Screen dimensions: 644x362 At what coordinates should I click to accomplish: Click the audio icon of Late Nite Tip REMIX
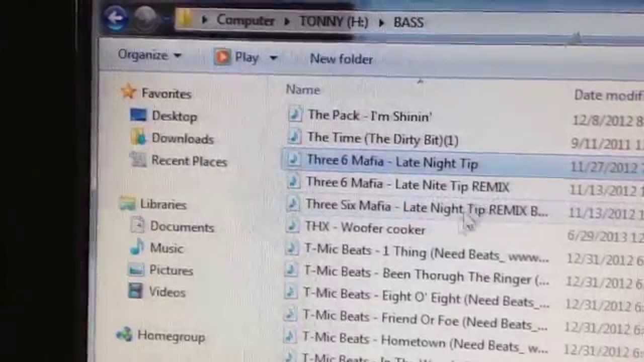293,182
